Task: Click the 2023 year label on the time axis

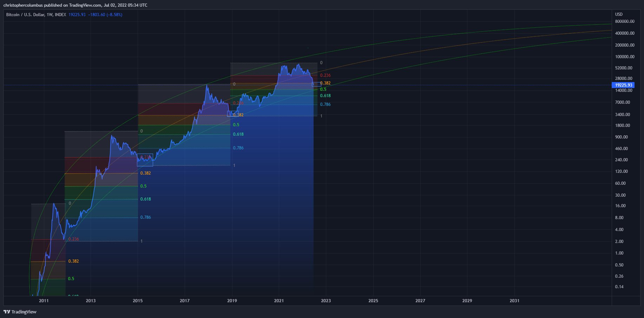Action: tap(326, 301)
